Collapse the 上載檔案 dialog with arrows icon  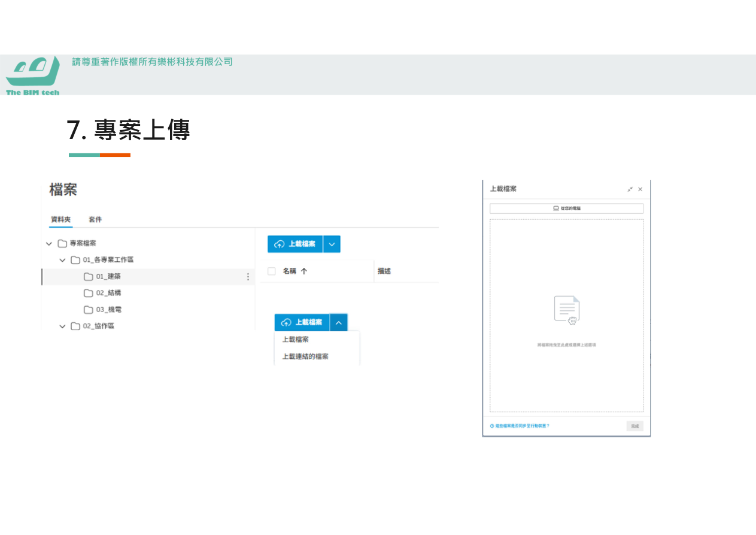pyautogui.click(x=630, y=189)
